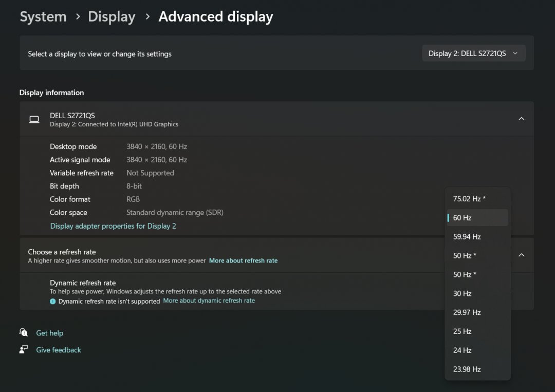
Task: Click the Get help link
Action: coord(49,333)
